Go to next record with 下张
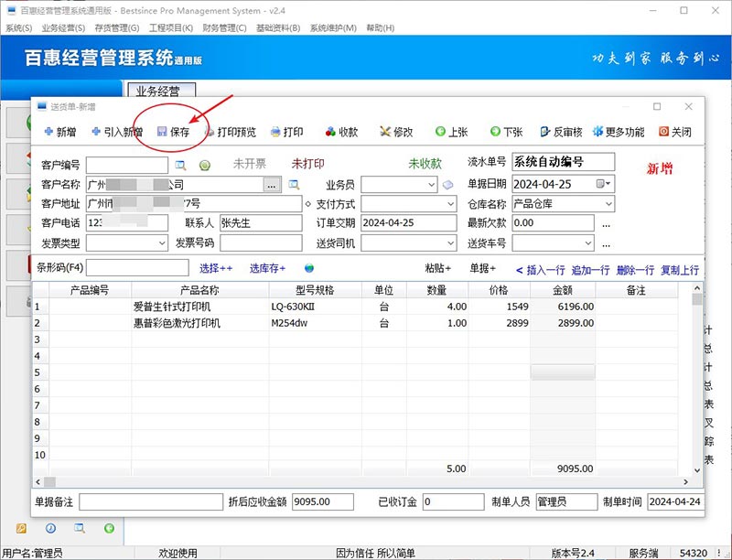732x560 pixels. [507, 132]
